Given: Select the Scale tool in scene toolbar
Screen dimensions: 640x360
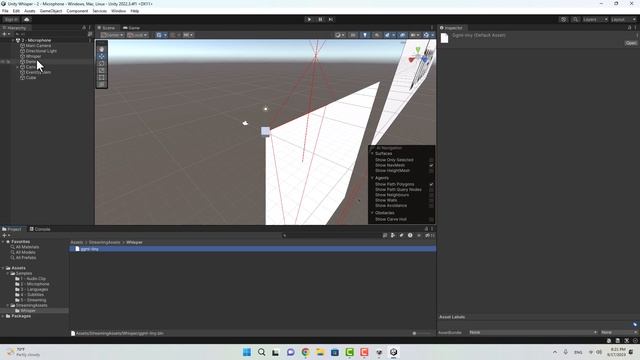Looking at the screenshot, I should [x=102, y=70].
